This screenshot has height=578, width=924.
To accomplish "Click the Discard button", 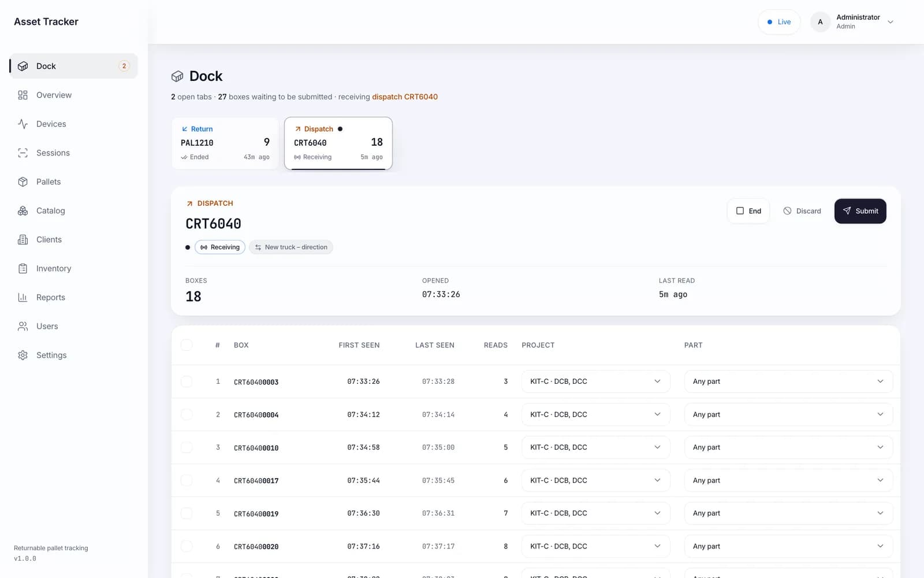I will (x=802, y=211).
